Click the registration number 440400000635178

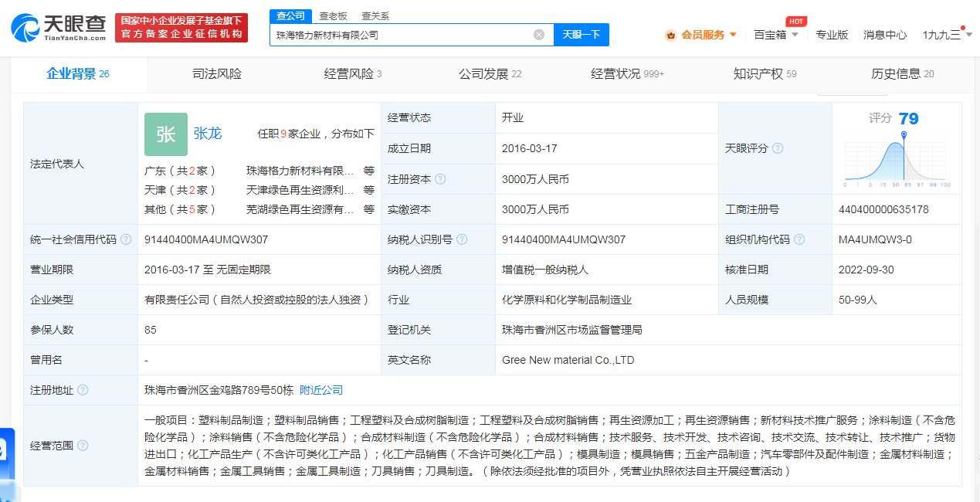(883, 209)
